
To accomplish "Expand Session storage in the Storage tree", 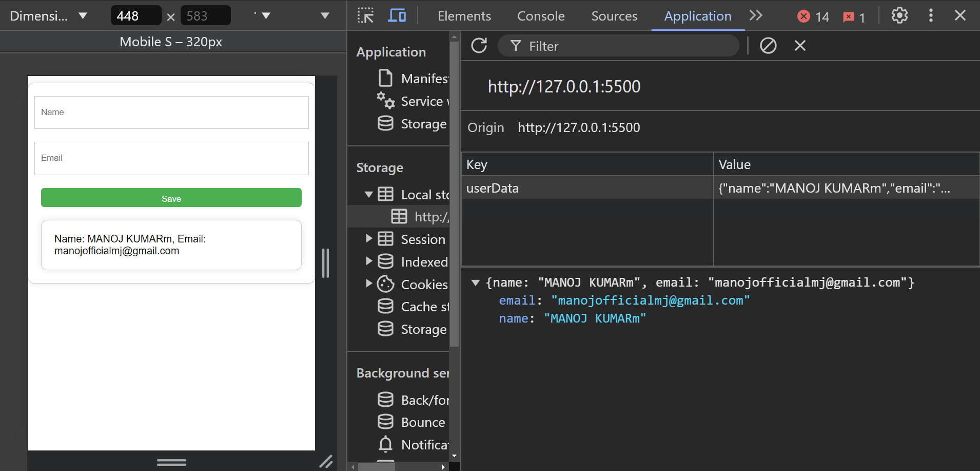I will tap(369, 238).
